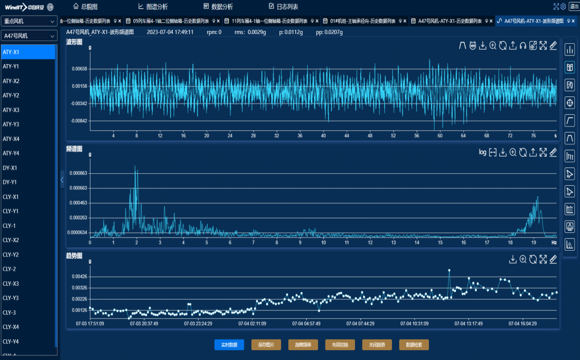Select measuring point CLY-X1
Image resolution: width=580 pixels, height=360 pixels.
28,196
